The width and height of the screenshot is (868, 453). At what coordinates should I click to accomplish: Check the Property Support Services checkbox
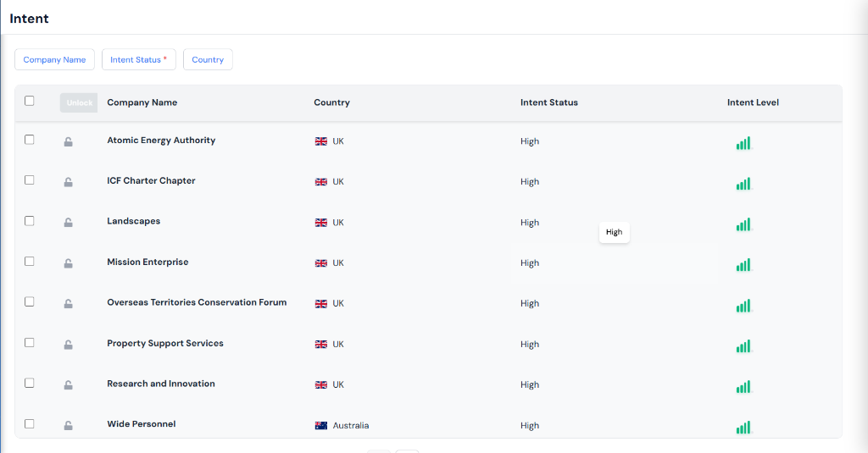pos(30,343)
